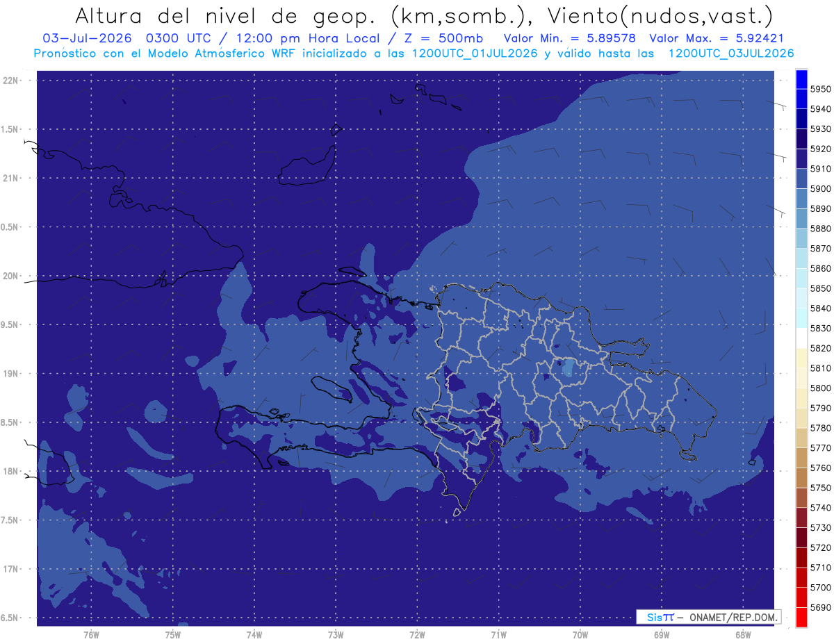Click the legend value 5710
This screenshot has width=834, height=644.
coord(820,568)
